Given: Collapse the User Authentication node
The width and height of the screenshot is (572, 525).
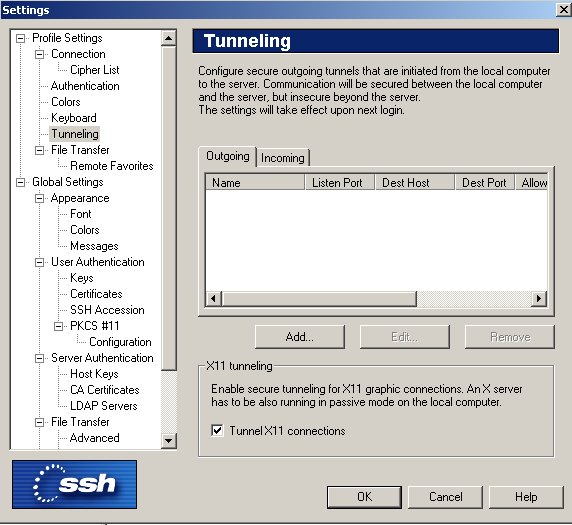Looking at the screenshot, I should pyautogui.click(x=39, y=262).
